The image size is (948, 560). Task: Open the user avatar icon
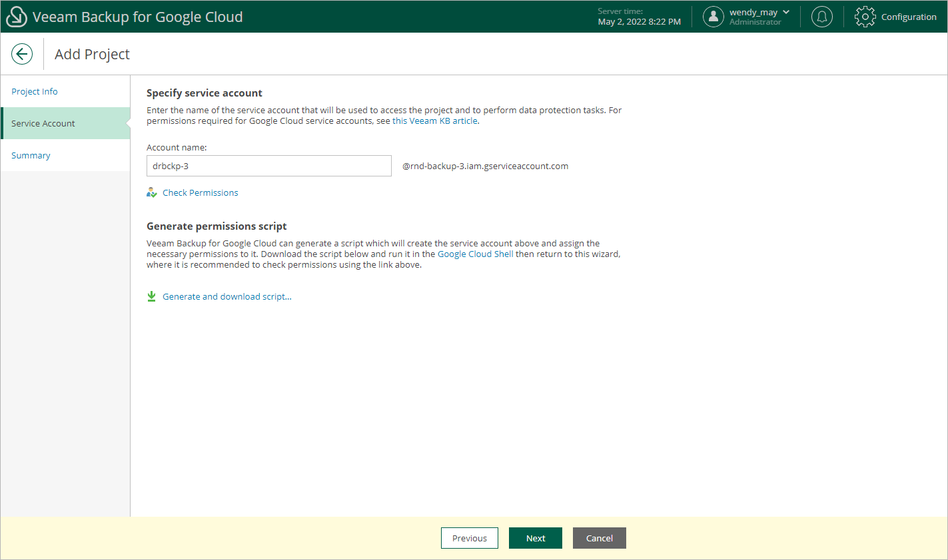[713, 17]
